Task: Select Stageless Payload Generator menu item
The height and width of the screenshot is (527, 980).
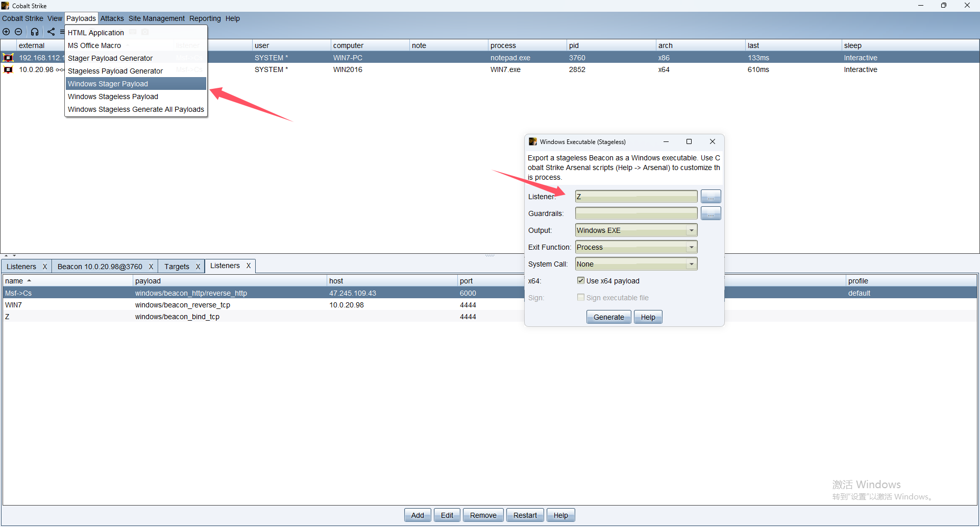Action: [136, 71]
